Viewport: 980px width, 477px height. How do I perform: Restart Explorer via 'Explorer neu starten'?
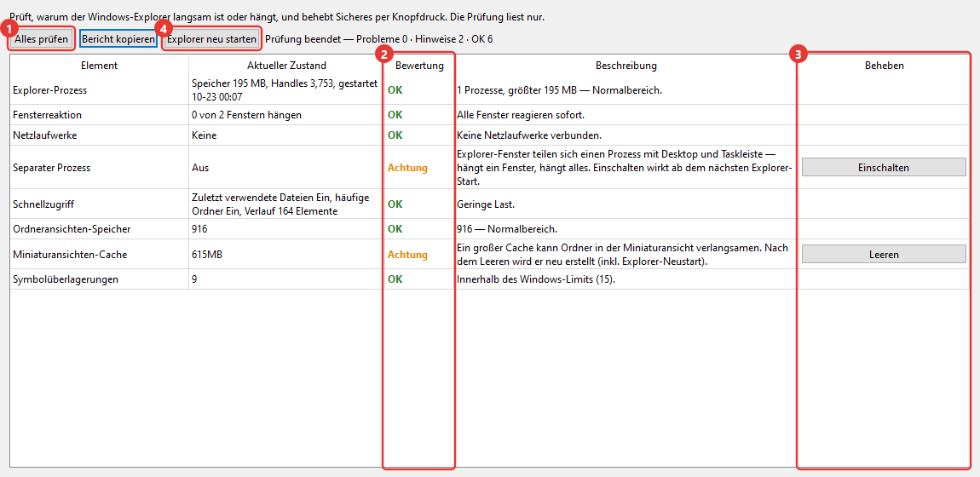[x=212, y=38]
